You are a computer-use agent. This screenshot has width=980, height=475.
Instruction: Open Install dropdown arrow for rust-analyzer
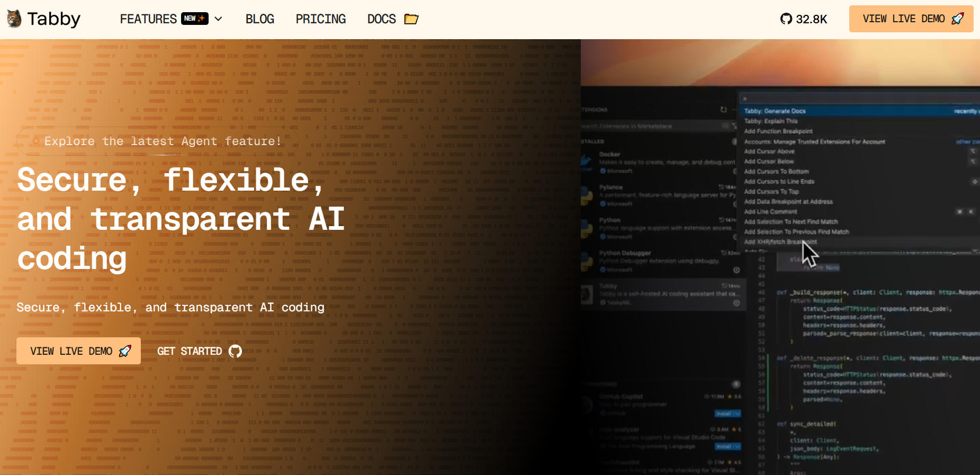(738, 446)
